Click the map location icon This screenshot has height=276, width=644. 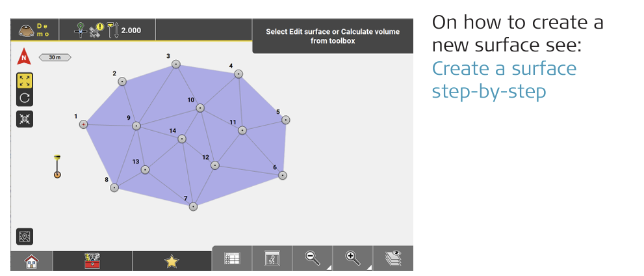coord(25,237)
